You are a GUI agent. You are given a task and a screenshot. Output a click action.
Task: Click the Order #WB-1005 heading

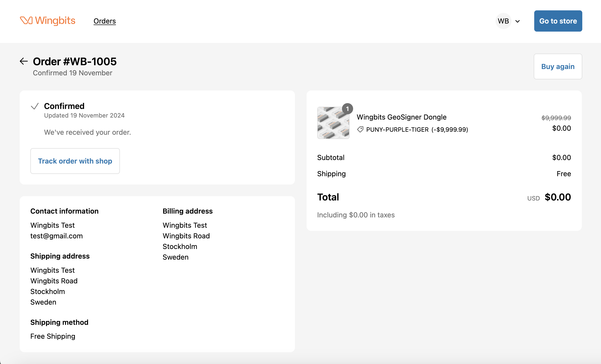[75, 61]
